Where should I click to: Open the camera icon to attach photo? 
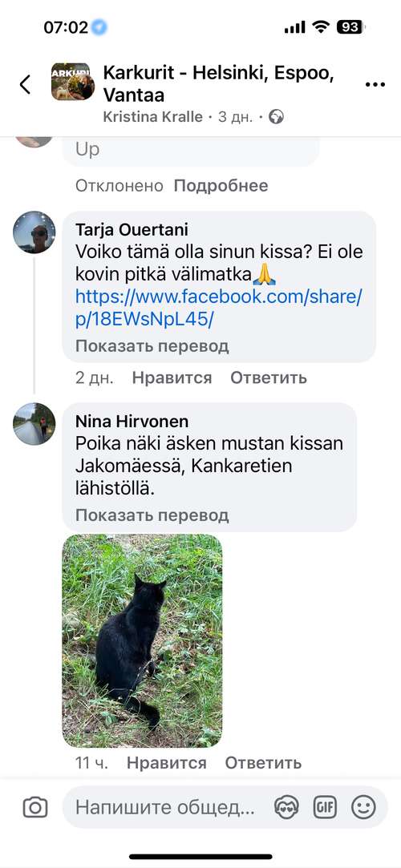tap(35, 807)
